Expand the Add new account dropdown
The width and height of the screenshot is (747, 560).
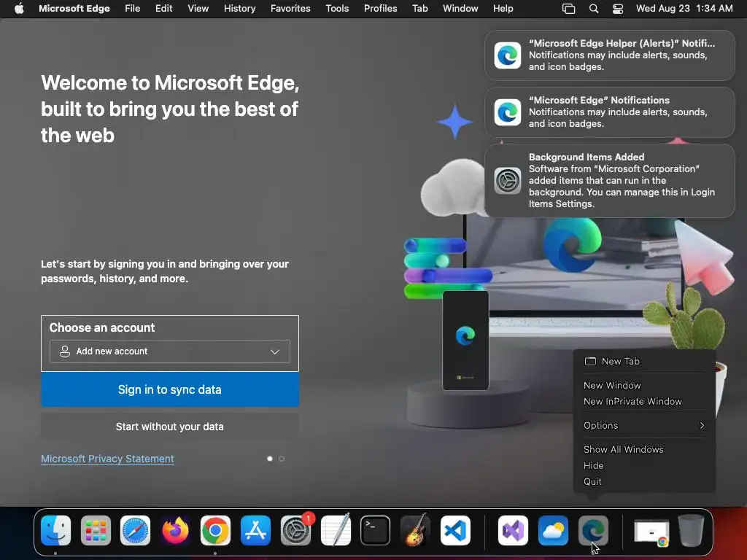169,351
